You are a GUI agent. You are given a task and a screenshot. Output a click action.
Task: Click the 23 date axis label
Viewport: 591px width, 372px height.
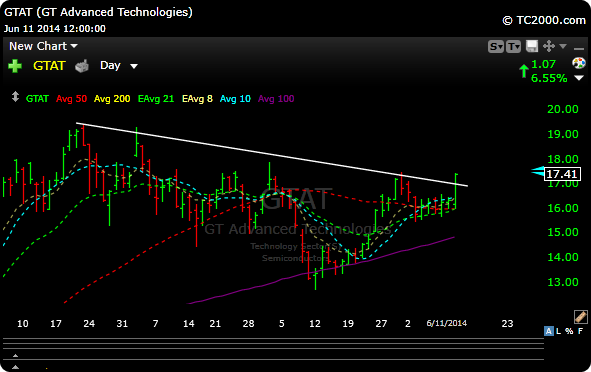(507, 323)
